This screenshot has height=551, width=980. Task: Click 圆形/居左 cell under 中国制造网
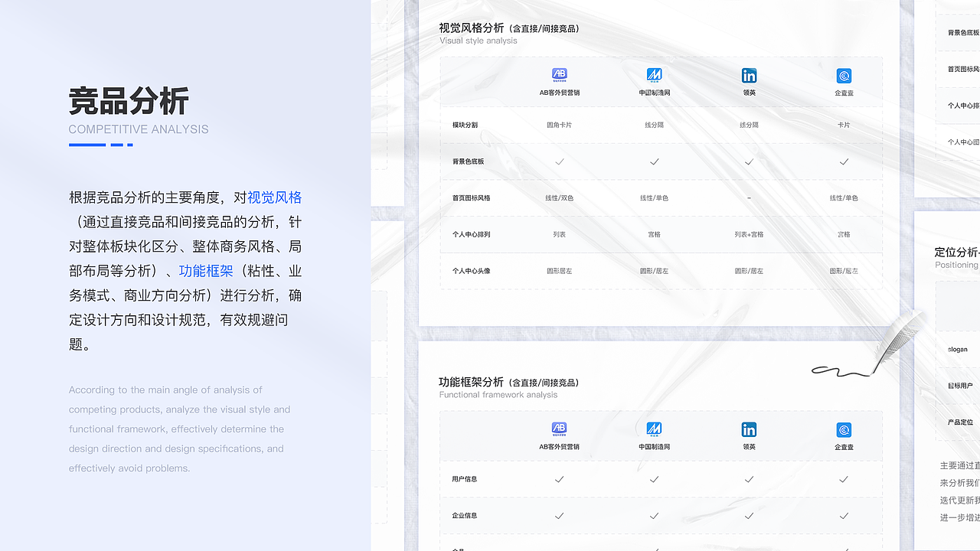(654, 271)
